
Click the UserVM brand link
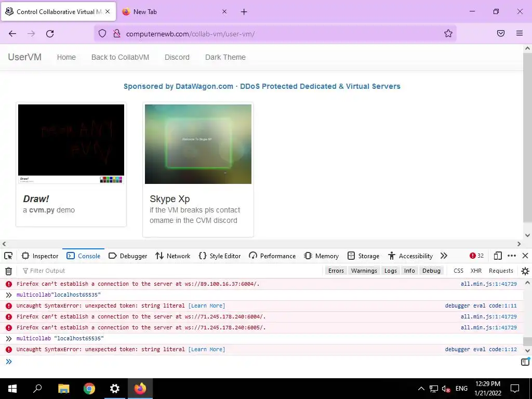[25, 57]
